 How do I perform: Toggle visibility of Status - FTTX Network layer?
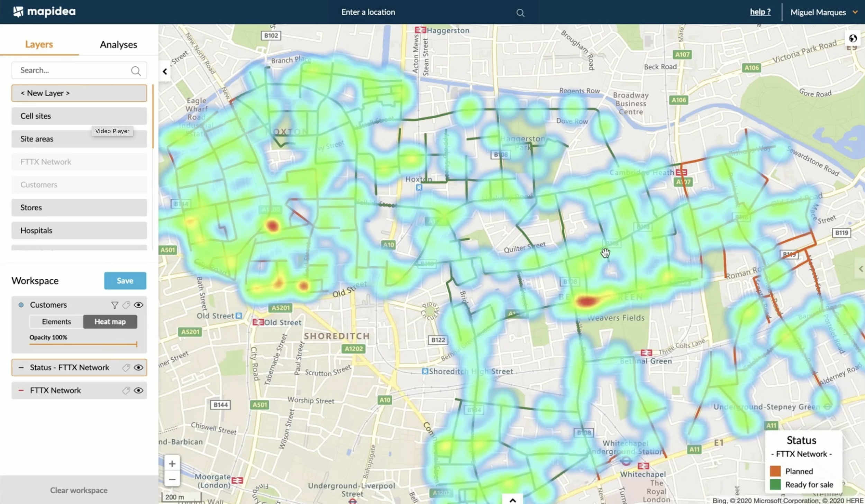138,368
